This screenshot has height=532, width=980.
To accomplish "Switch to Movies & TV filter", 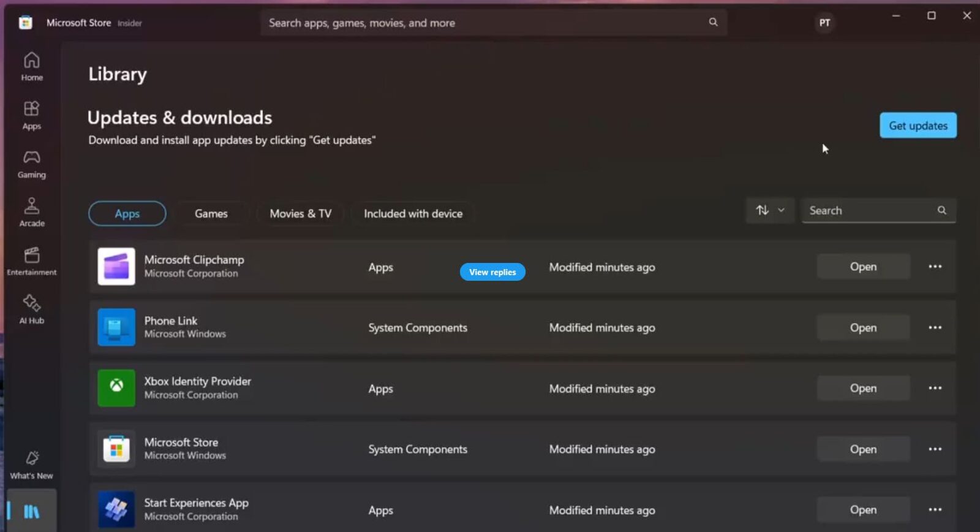I will coord(300,213).
